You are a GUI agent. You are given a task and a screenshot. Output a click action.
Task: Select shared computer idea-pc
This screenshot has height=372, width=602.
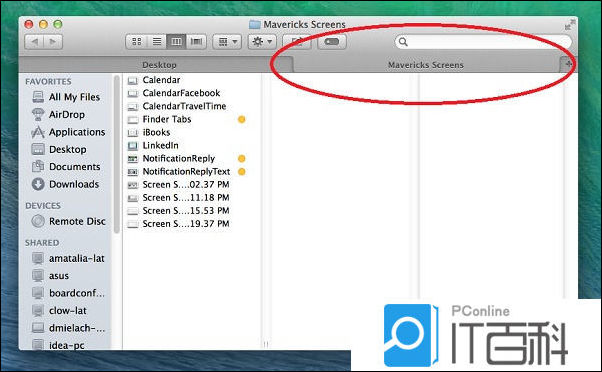(66, 345)
